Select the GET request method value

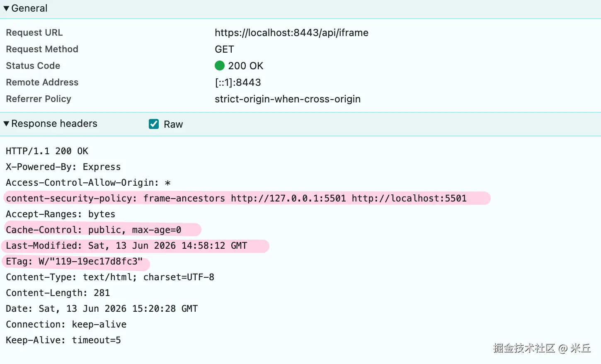[x=224, y=49]
